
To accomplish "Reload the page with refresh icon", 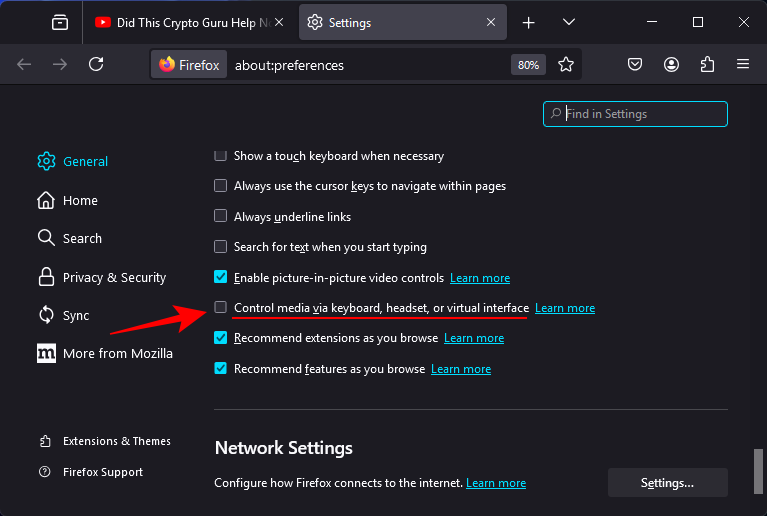I will [x=96, y=64].
